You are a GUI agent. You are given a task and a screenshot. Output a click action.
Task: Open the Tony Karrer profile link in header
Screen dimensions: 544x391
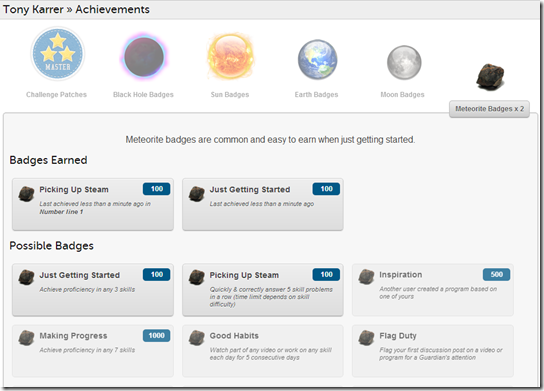coord(33,9)
